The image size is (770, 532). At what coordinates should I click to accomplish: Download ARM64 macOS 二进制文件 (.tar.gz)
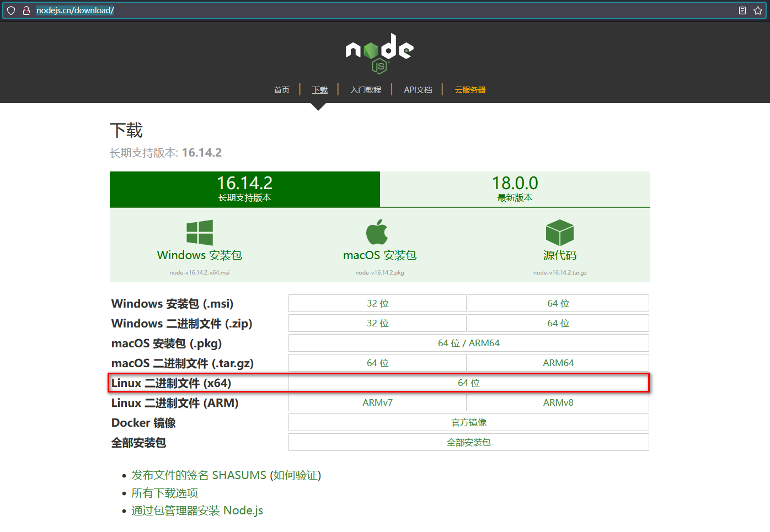558,363
